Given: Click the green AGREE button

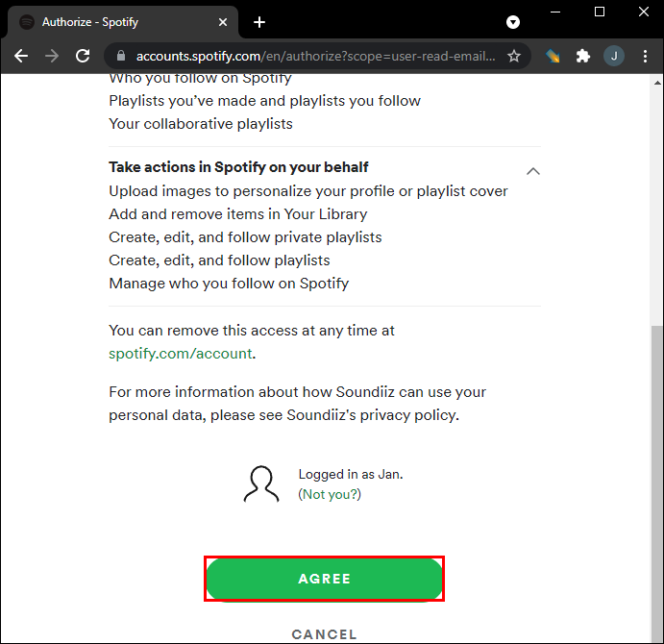Looking at the screenshot, I should [324, 579].
